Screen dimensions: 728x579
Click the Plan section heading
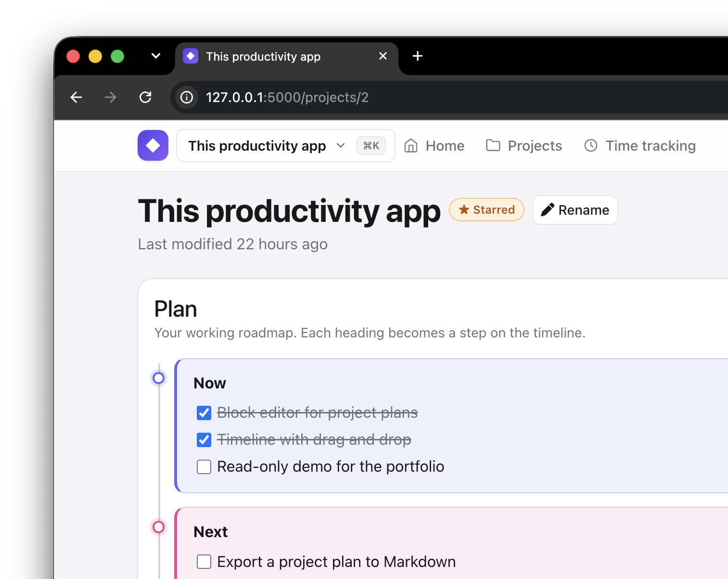(x=176, y=309)
